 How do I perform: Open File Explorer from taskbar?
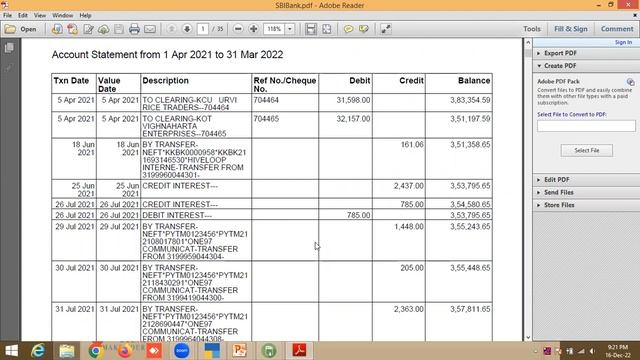click(67, 351)
